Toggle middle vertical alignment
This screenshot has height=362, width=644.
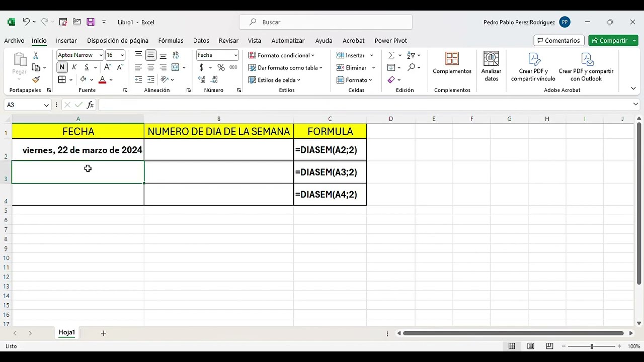pyautogui.click(x=151, y=55)
